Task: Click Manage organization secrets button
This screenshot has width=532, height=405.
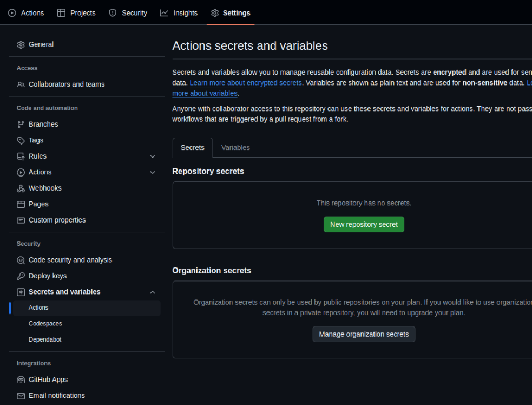Action: 364,334
